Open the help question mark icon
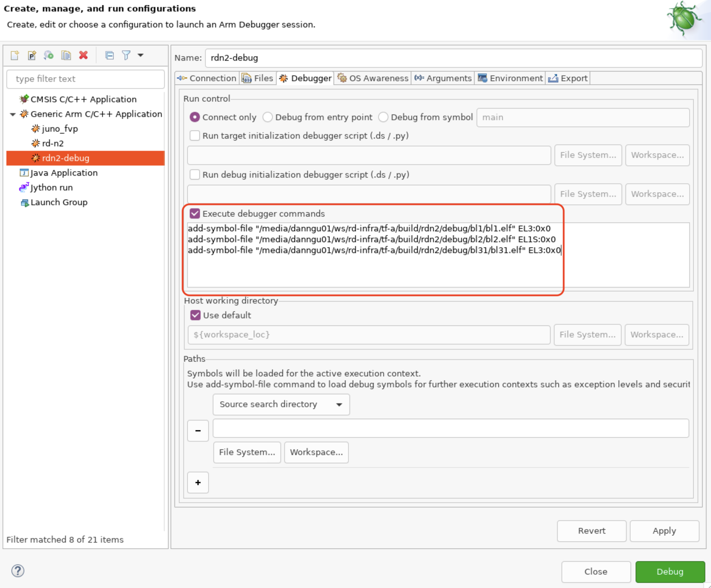711x588 pixels. 18,571
